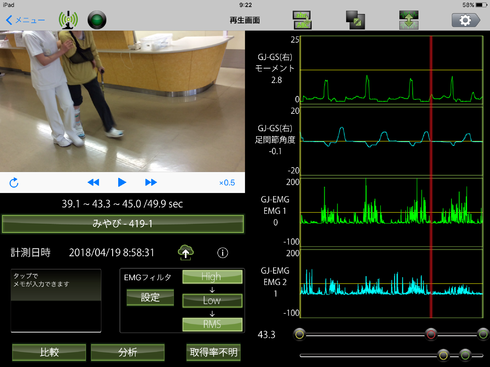Tap the みやび - 419-1 record bar
This screenshot has width=490, height=367.
pyautogui.click(x=123, y=224)
